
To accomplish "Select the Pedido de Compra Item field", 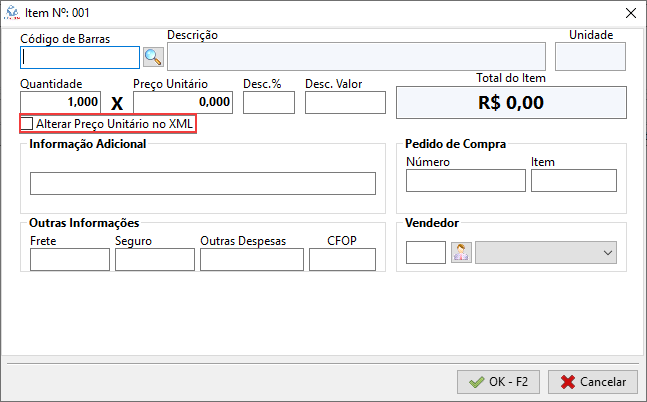I will click(573, 180).
